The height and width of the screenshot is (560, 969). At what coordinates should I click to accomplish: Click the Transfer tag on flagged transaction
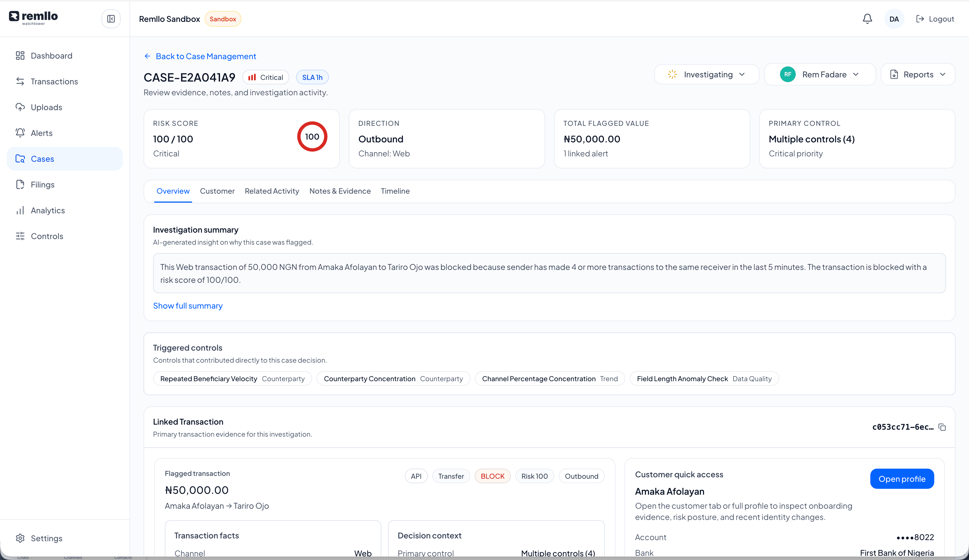[x=451, y=476]
